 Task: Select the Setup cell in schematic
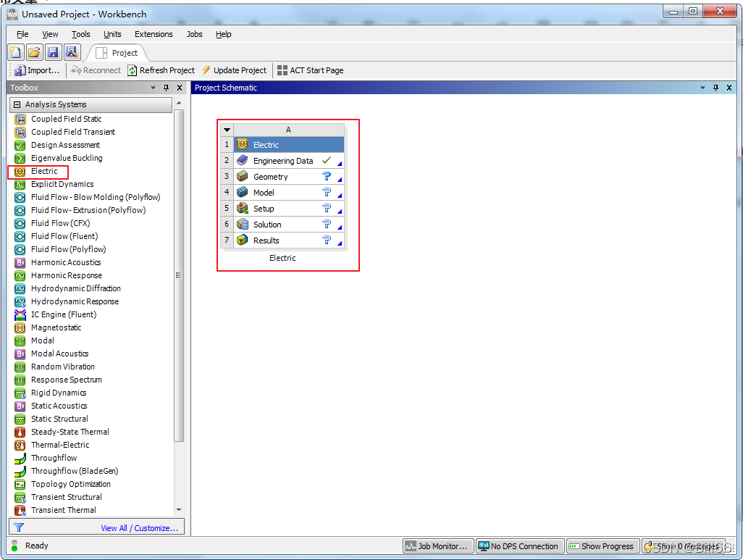click(288, 209)
